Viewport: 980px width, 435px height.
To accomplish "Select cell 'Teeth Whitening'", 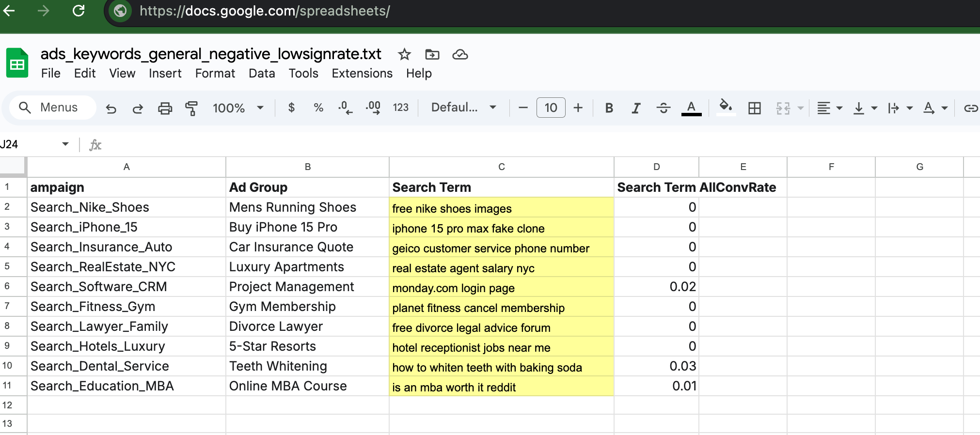I will click(308, 366).
